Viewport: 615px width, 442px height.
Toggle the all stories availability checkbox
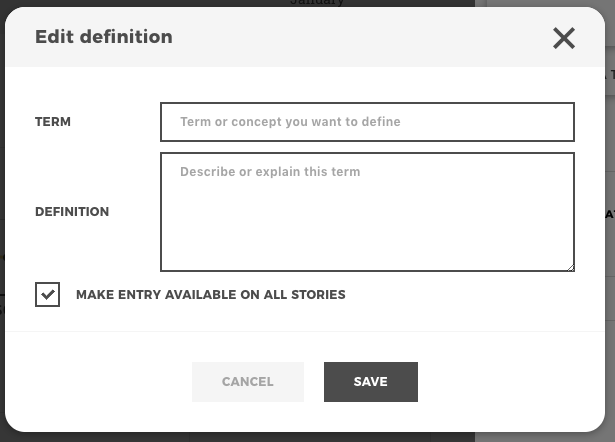click(x=48, y=295)
